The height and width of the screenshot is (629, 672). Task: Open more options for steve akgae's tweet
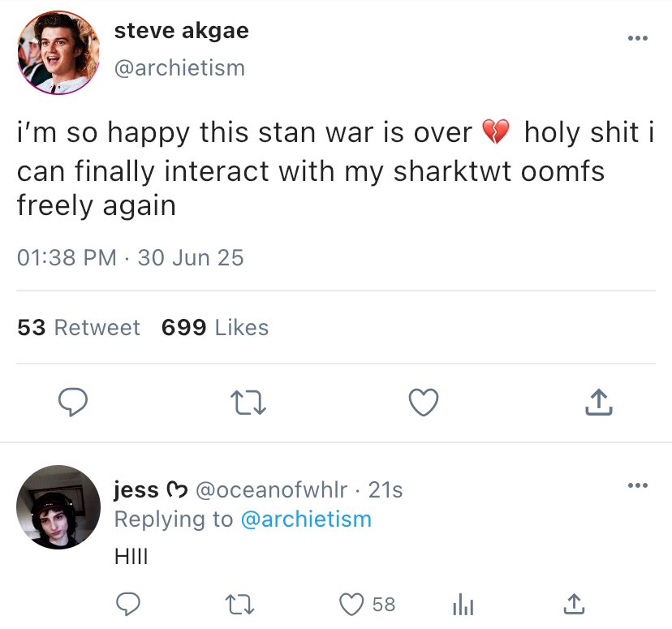coord(638,38)
